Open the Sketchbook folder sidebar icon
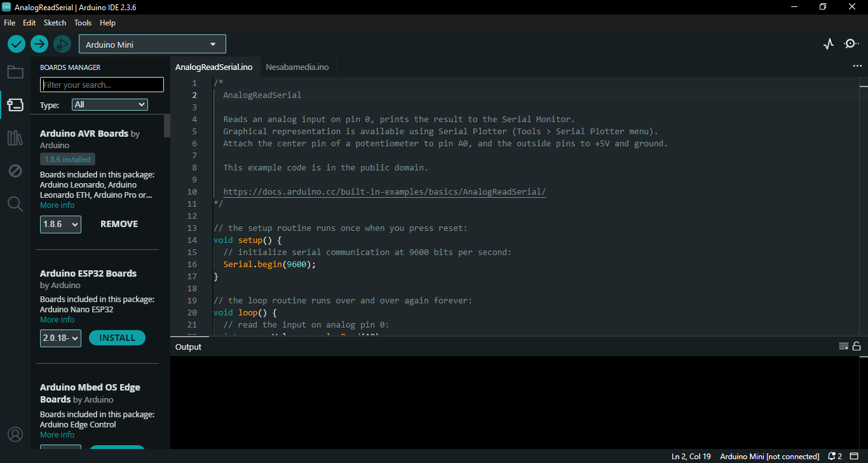The width and height of the screenshot is (868, 463). 15,72
